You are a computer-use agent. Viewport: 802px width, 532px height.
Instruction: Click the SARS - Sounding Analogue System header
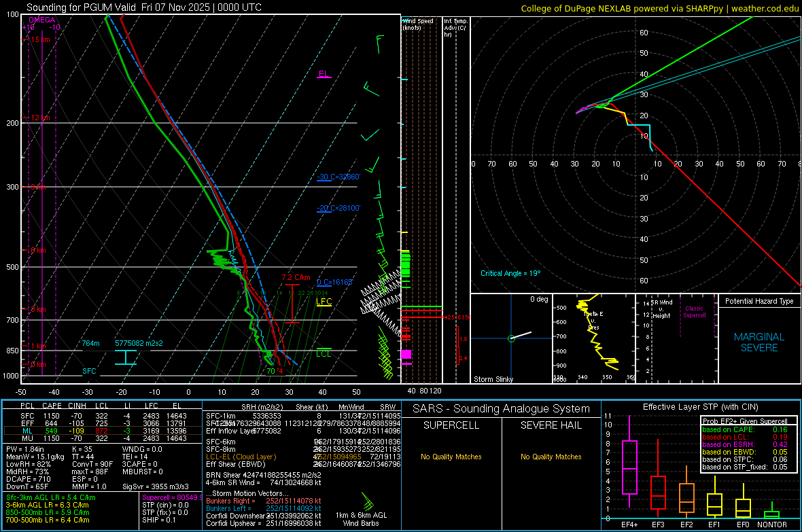tap(502, 408)
